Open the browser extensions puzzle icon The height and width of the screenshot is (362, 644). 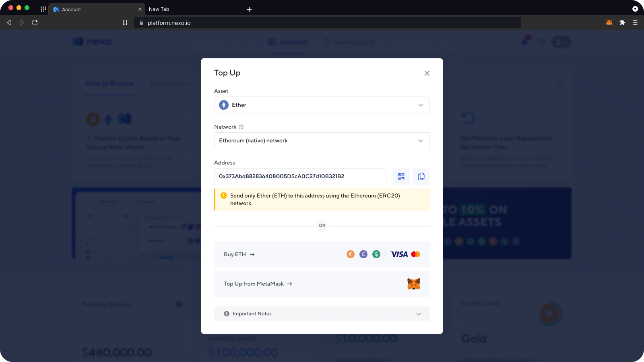pos(622,23)
